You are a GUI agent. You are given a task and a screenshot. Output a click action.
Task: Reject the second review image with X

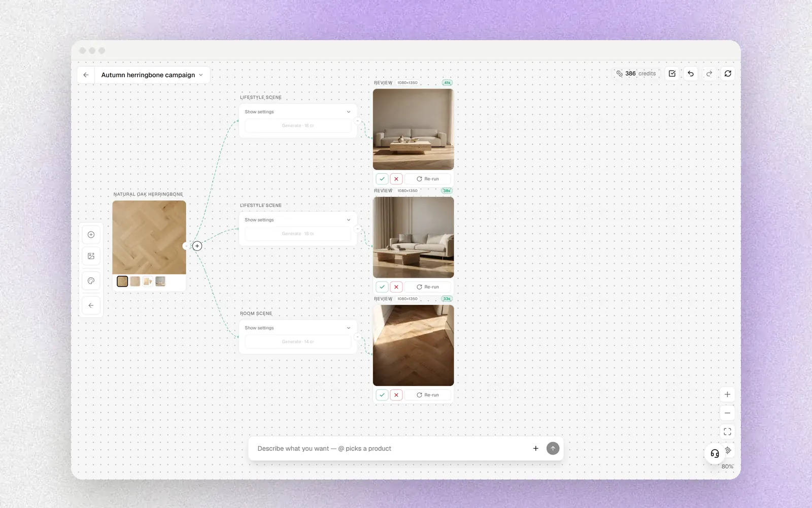pos(396,287)
